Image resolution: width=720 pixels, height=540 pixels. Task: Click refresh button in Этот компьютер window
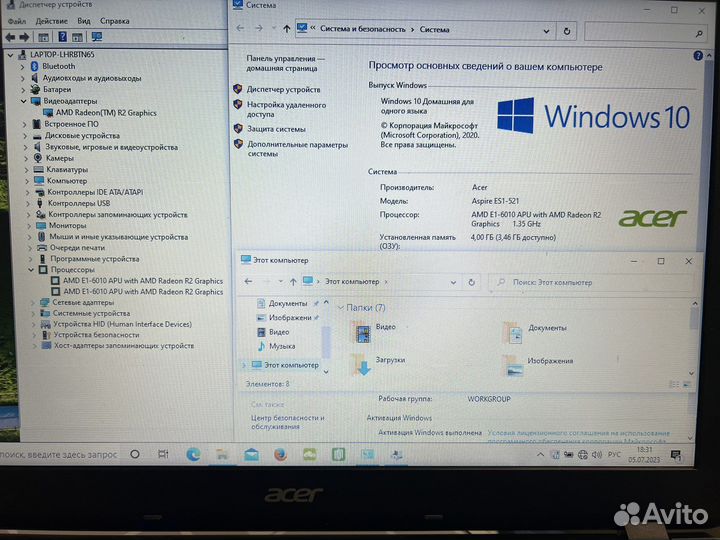[471, 282]
